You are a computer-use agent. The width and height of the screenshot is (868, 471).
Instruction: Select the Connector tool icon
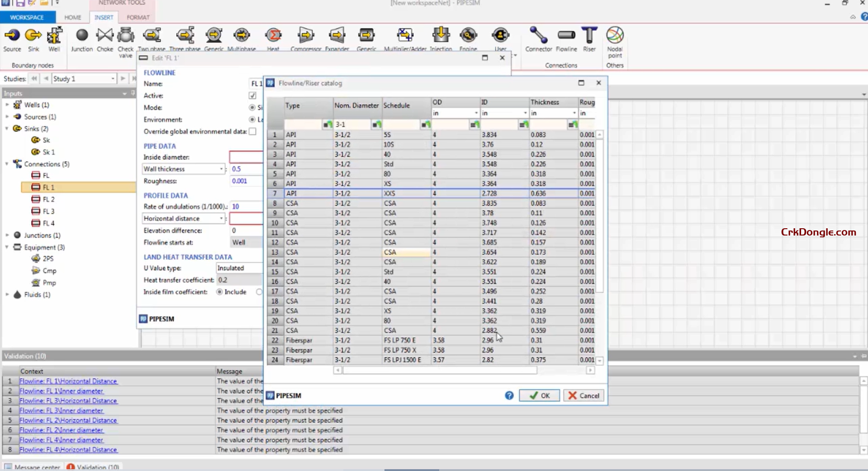[x=538, y=36]
